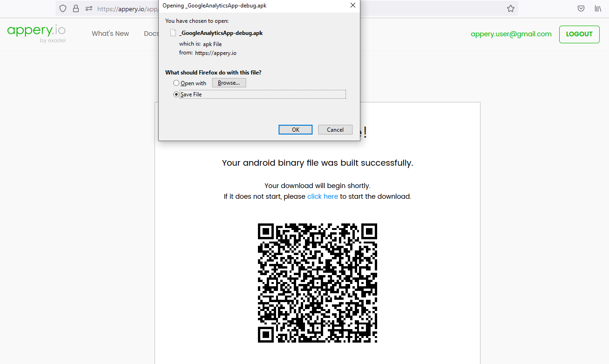Click the appery.io logo
Image resolution: width=609 pixels, height=364 pixels.
pyautogui.click(x=36, y=33)
